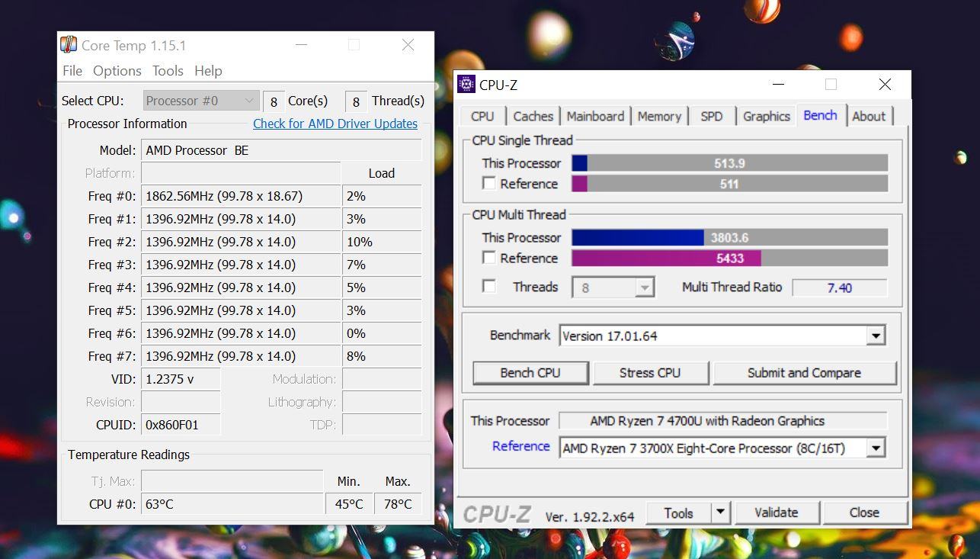The width and height of the screenshot is (980, 559).
Task: Click the single thread Reference bar 511
Action: (x=729, y=184)
